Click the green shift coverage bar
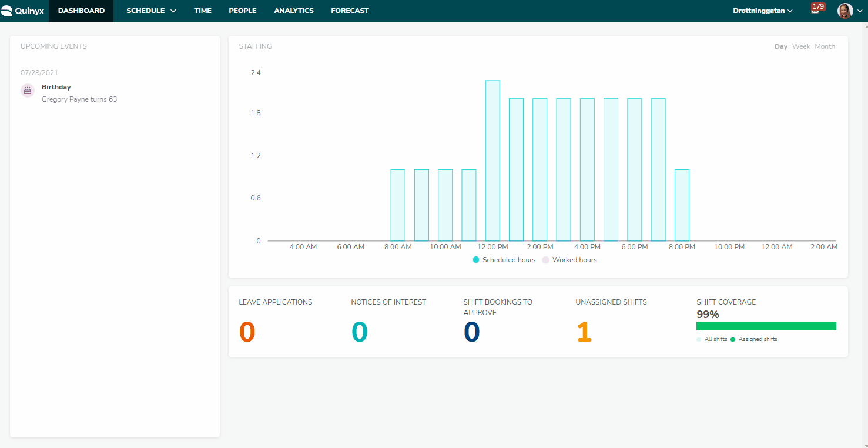The height and width of the screenshot is (448, 868). pos(766,326)
